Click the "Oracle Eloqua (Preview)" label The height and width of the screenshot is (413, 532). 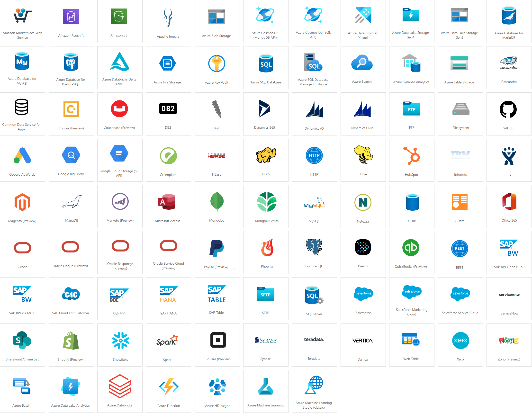point(70,266)
